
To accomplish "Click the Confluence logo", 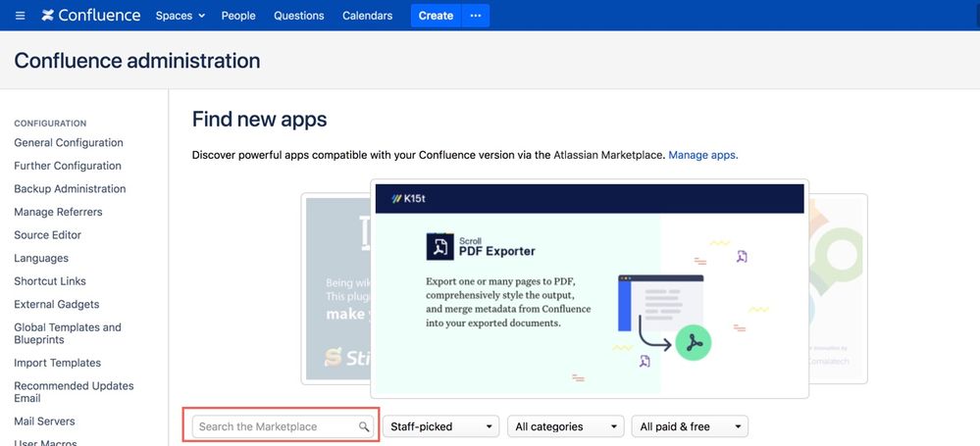I will (91, 16).
